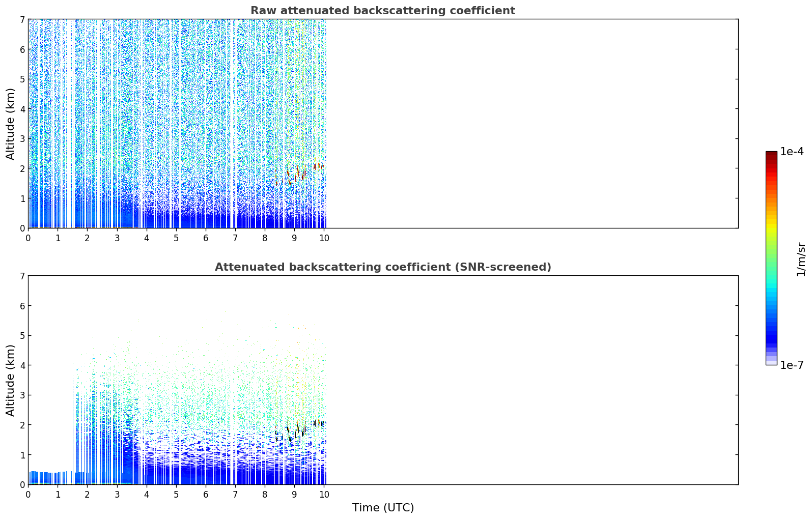The height and width of the screenshot is (519, 812).
Task: Click the top plot's 'Altitude (km)' label
Action: pos(11,124)
